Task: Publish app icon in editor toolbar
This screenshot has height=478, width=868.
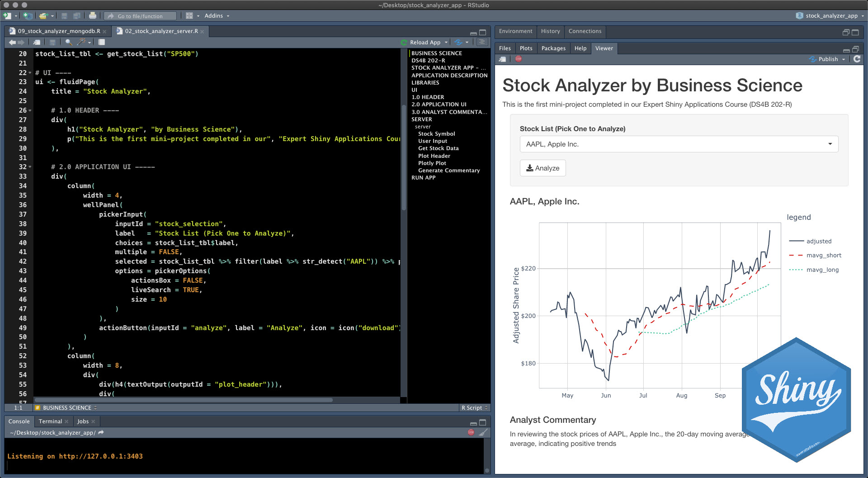Action: 458,42
